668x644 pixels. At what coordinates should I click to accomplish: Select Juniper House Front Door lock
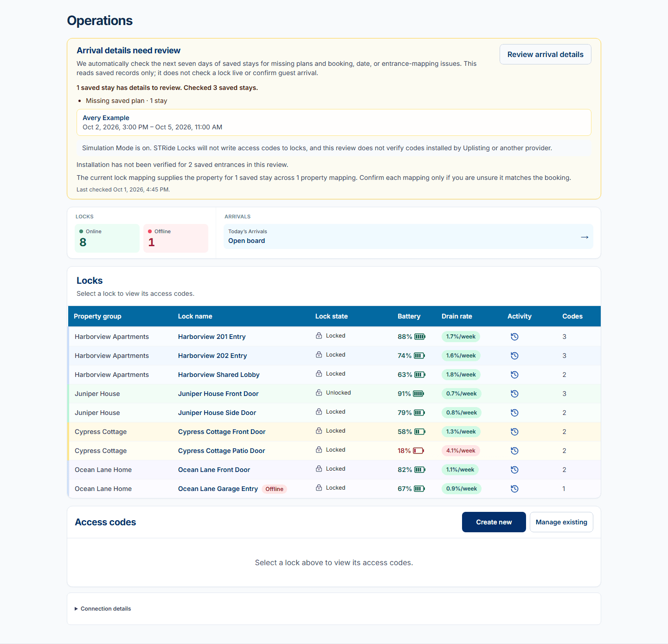coord(218,394)
